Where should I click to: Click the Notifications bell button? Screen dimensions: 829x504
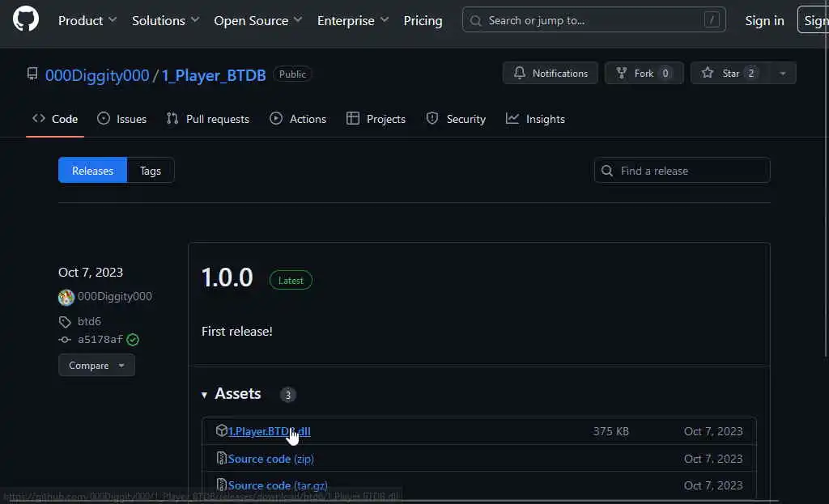551,73
